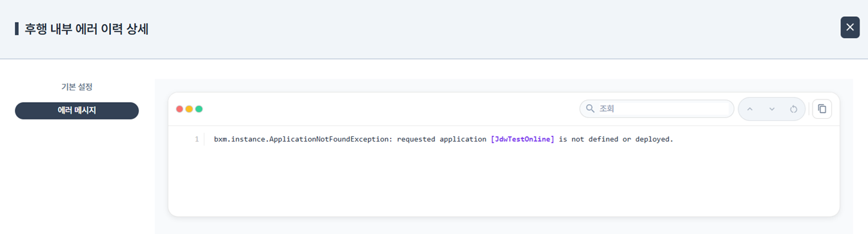The image size is (868, 234).
Task: Close the error history detail dialog
Action: 850,27
